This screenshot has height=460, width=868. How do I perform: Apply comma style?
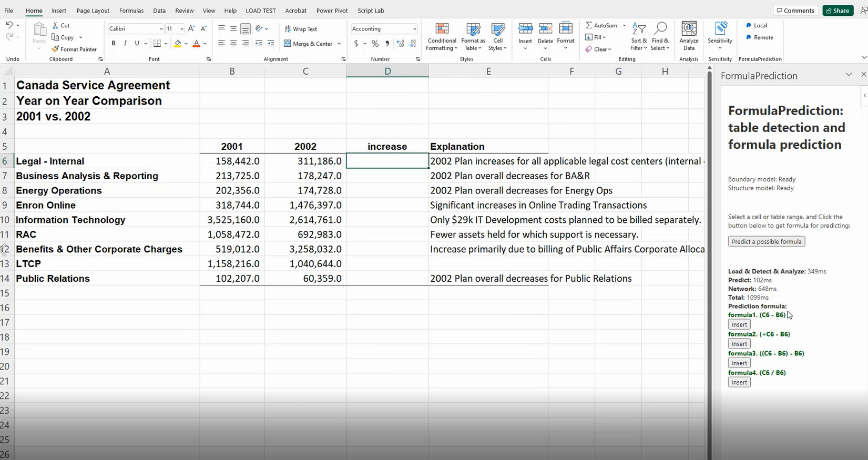point(387,44)
